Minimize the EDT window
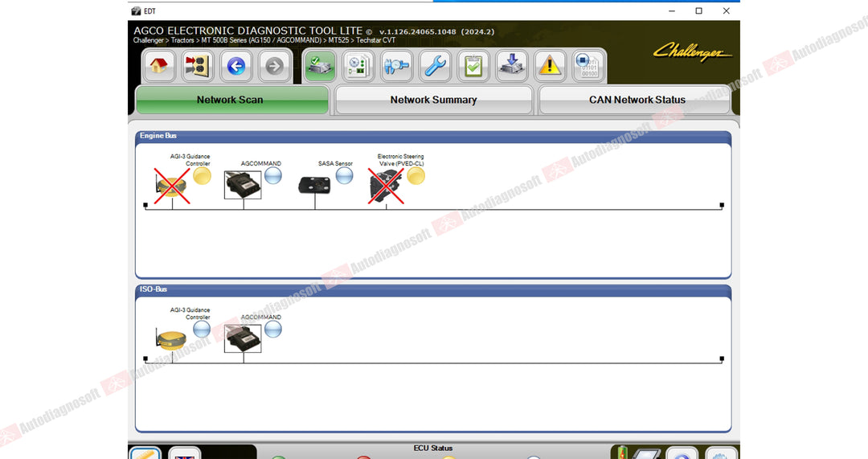 [671, 11]
